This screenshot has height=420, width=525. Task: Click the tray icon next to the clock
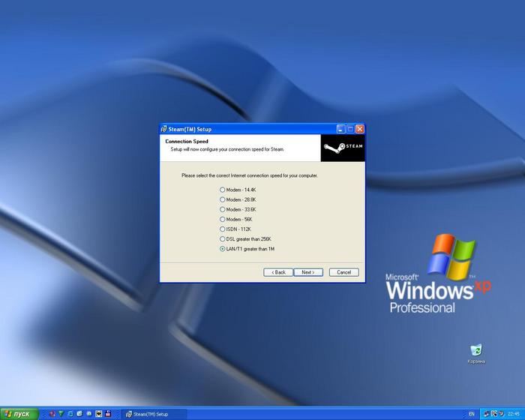(x=502, y=414)
